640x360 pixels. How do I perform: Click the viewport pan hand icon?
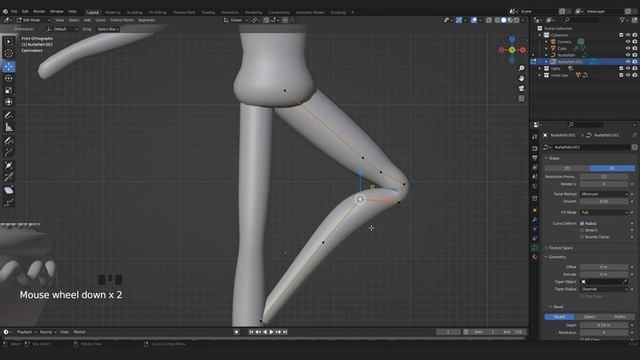click(521, 78)
